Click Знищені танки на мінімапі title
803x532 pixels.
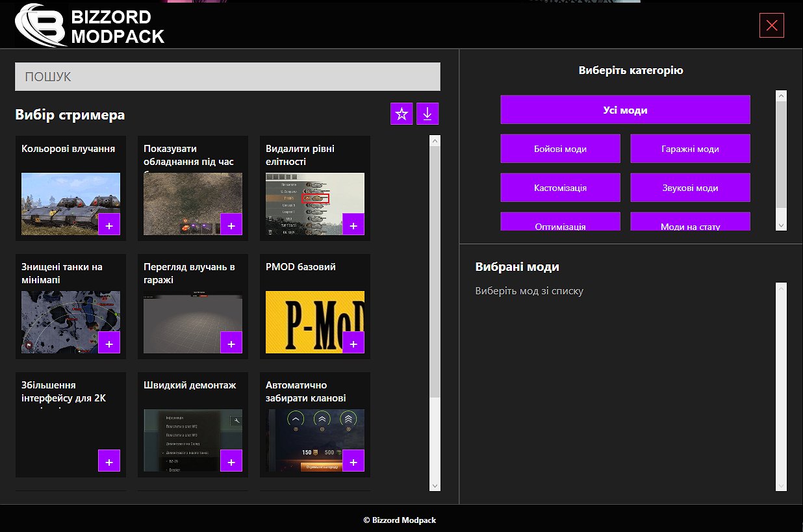click(x=62, y=273)
